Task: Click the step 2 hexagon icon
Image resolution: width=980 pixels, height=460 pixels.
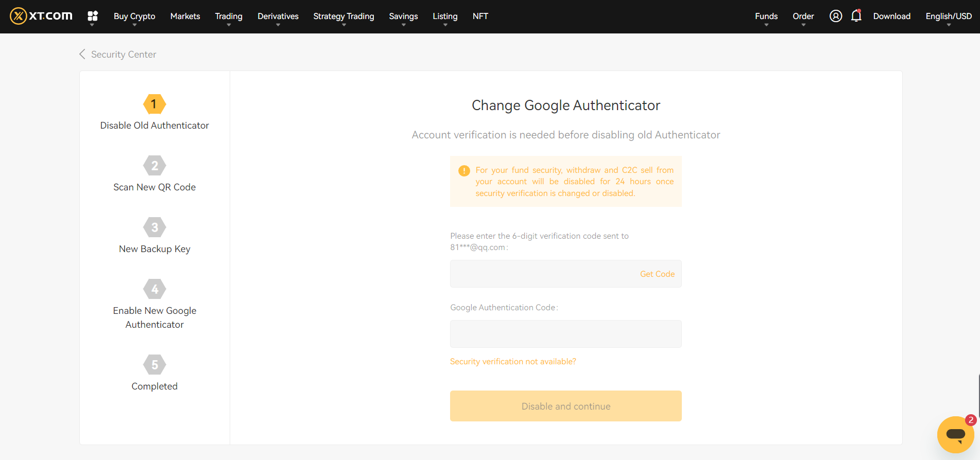Action: [x=154, y=166]
